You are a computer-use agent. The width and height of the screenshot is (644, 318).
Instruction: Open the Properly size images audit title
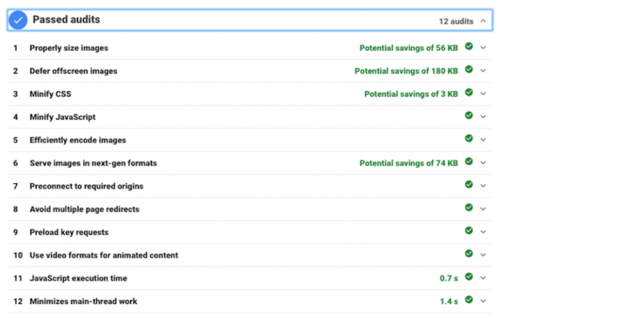tap(69, 48)
